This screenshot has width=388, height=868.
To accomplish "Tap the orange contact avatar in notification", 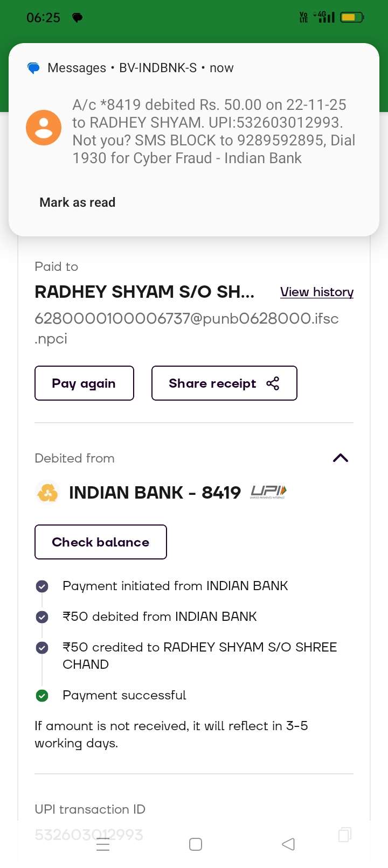I will point(44,128).
